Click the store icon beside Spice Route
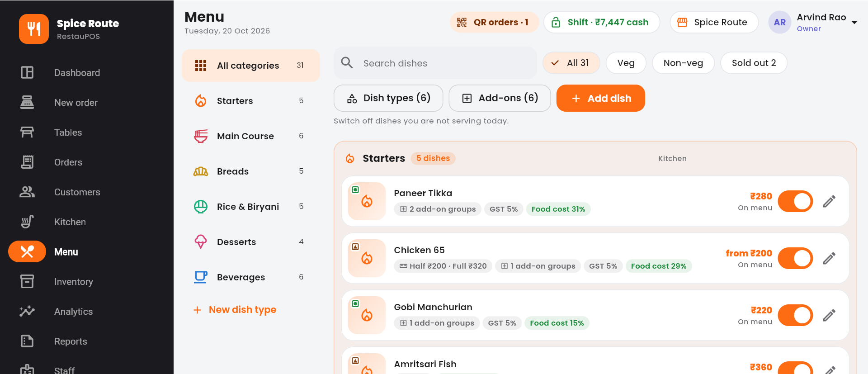 682,22
